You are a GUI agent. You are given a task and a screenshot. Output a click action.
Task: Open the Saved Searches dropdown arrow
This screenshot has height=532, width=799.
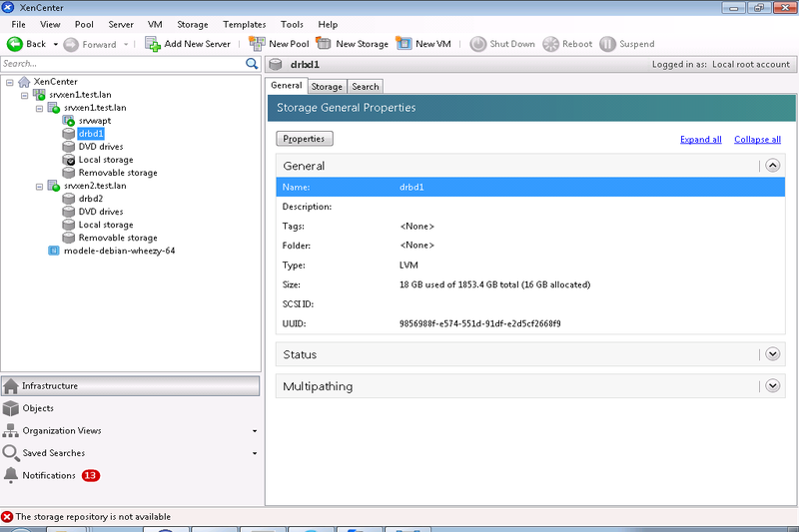255,453
